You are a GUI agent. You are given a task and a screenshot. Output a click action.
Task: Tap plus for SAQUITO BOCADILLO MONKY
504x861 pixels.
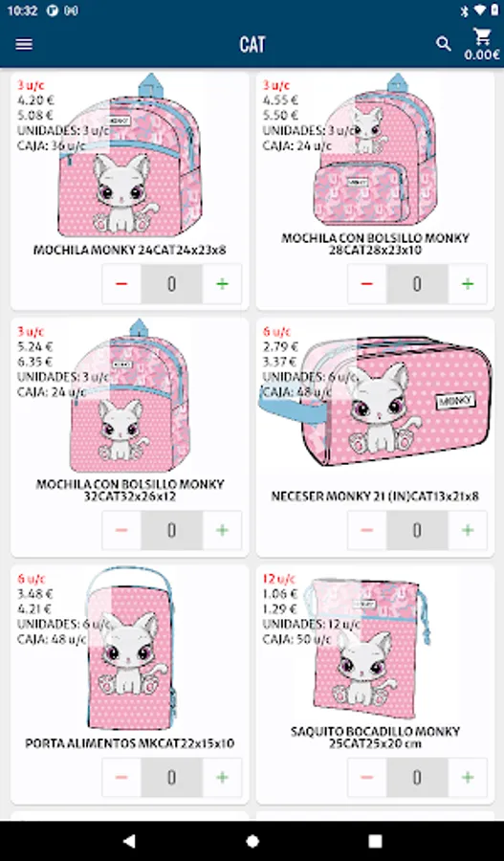pyautogui.click(x=468, y=777)
